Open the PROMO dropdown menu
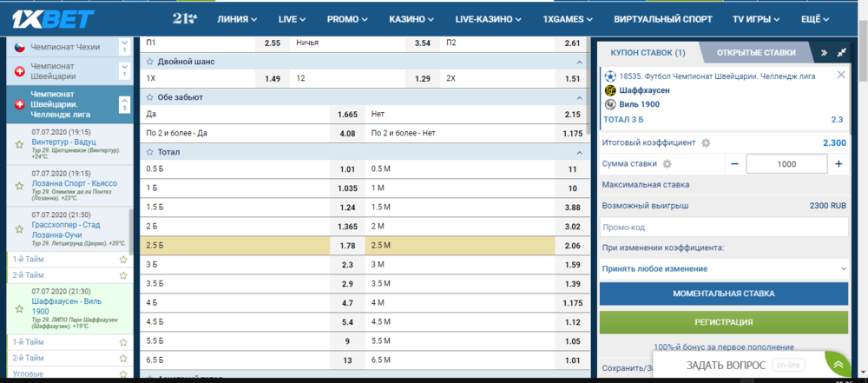The height and width of the screenshot is (383, 868). coord(347,19)
